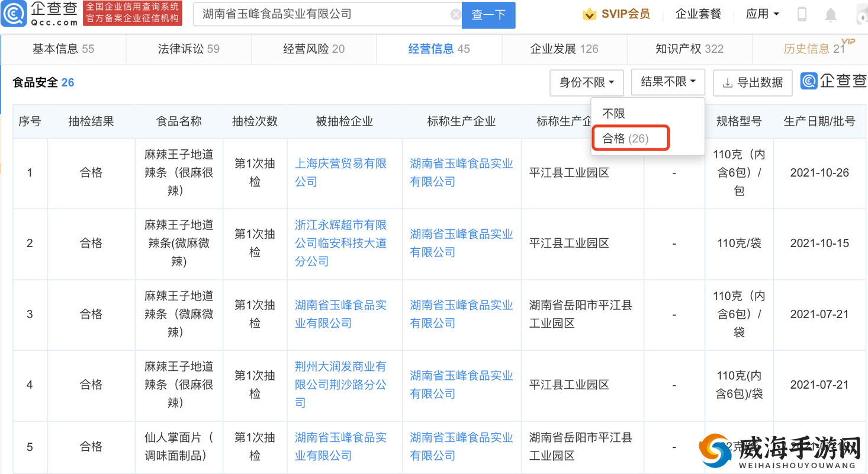Image resolution: width=868 pixels, height=474 pixels.
Task: Open row 3 被抽检企业 湖南省玉峰食品 link
Action: pyautogui.click(x=341, y=314)
